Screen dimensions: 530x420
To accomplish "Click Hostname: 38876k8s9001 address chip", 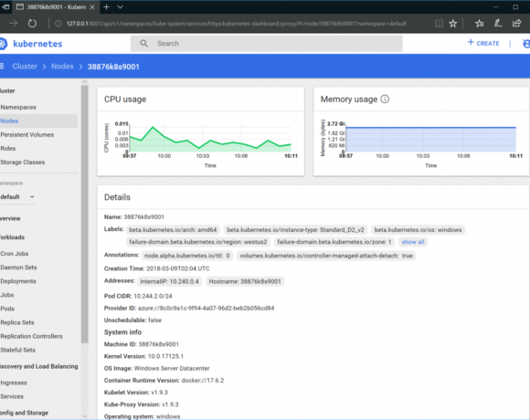I will (245, 281).
